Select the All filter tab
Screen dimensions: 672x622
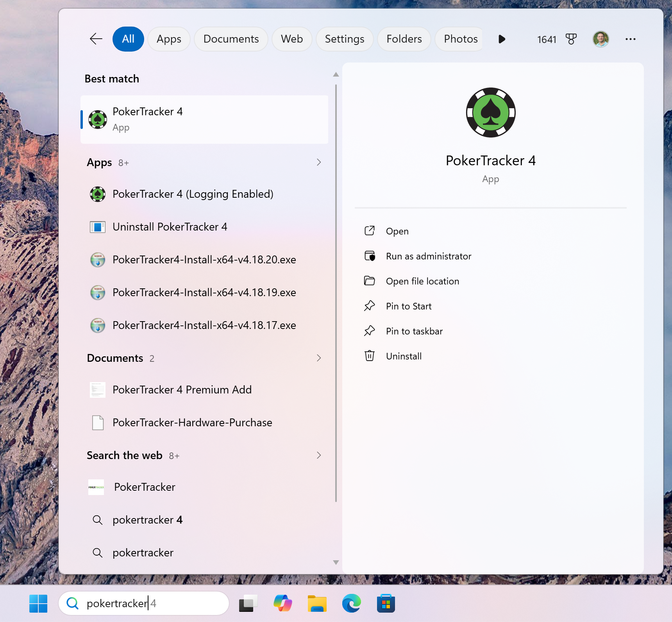coord(128,39)
